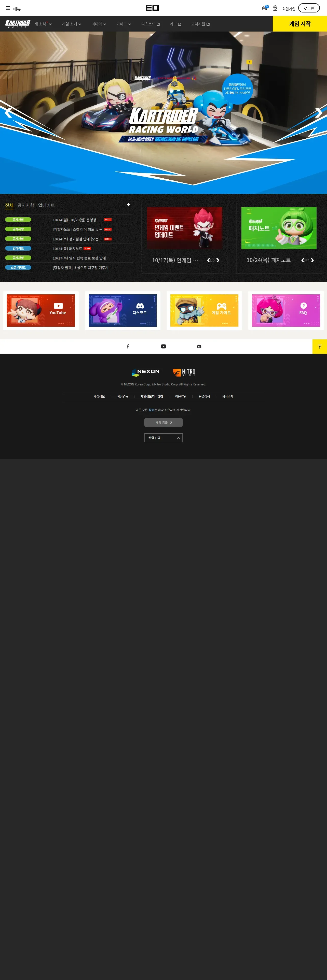The height and width of the screenshot is (980, 327).
Task: Show previous main banner slide
Action: coord(8,113)
